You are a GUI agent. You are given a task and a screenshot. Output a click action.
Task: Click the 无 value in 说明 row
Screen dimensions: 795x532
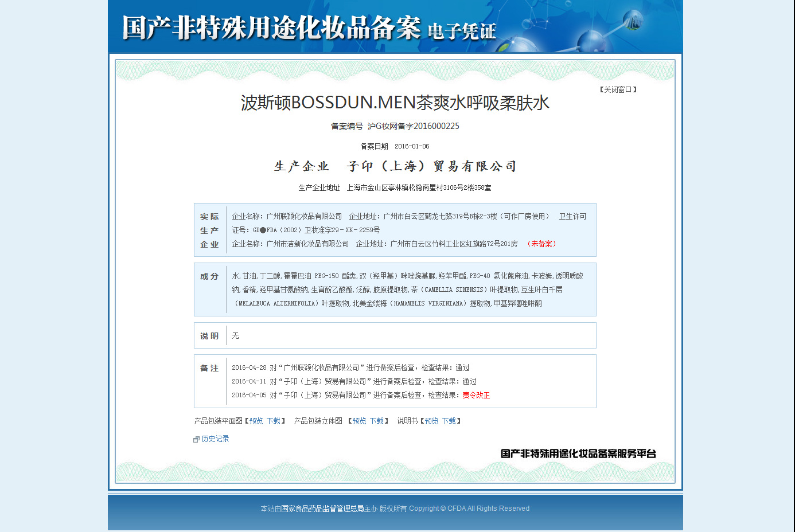[235, 335]
